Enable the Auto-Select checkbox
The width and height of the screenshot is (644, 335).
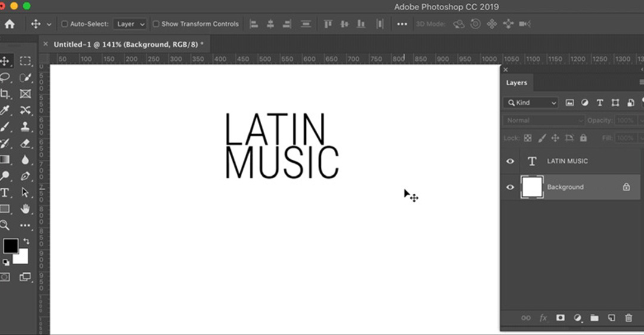click(x=64, y=24)
